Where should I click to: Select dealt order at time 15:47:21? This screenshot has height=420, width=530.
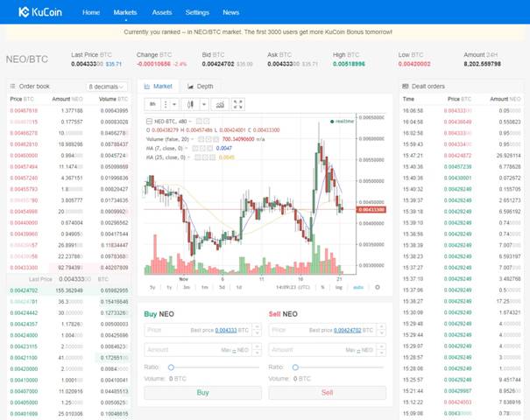point(462,155)
